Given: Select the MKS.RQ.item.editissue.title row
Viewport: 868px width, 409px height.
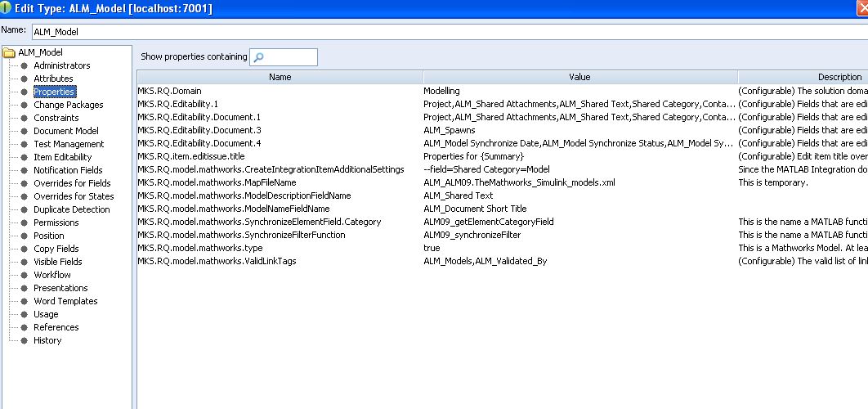Looking at the screenshot, I should tap(503, 156).
